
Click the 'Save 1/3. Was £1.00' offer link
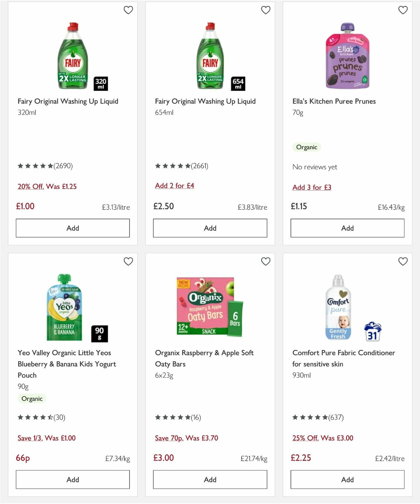point(46,438)
